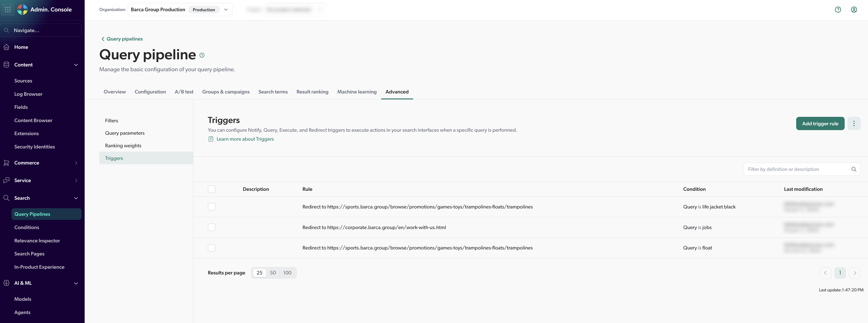Open Models in sidebar
Image resolution: width=868 pixels, height=323 pixels.
point(23,299)
